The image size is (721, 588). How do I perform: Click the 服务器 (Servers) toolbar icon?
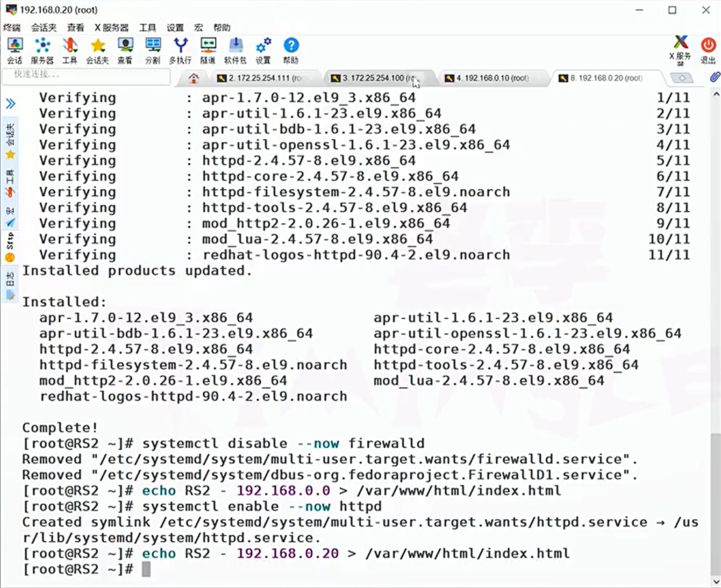coord(42,50)
